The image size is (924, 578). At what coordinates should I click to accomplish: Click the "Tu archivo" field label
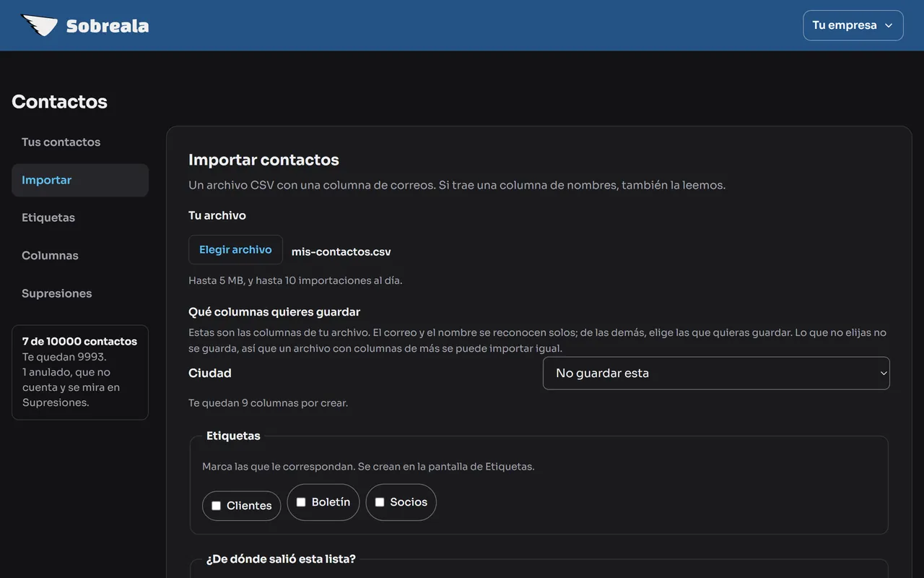click(217, 215)
